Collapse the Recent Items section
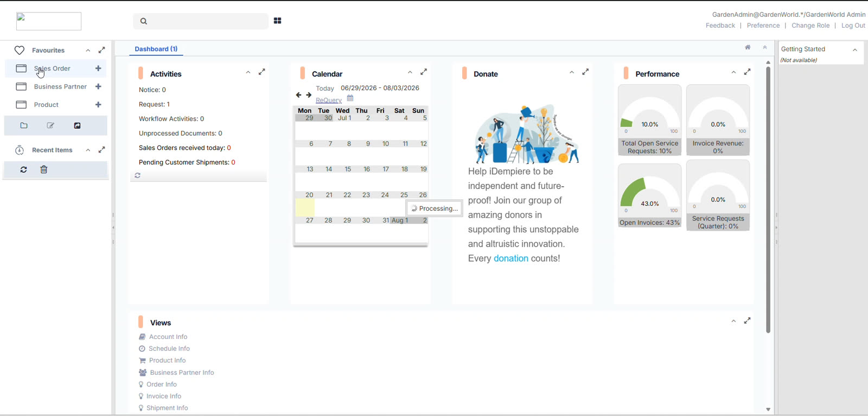 [x=88, y=150]
